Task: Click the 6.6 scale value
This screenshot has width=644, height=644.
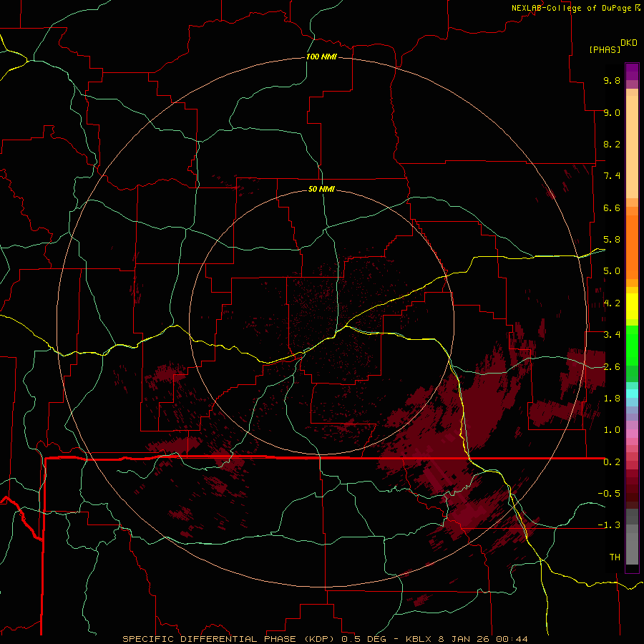Action: pos(612,208)
